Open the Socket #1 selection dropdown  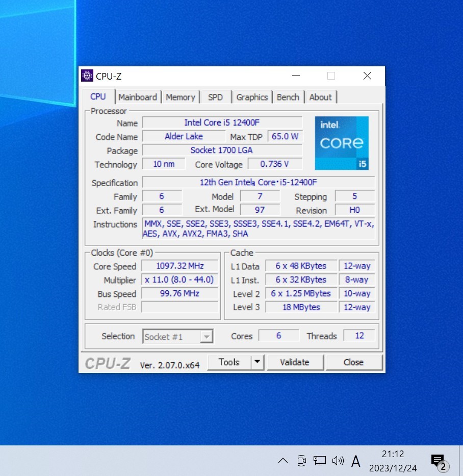tap(178, 337)
